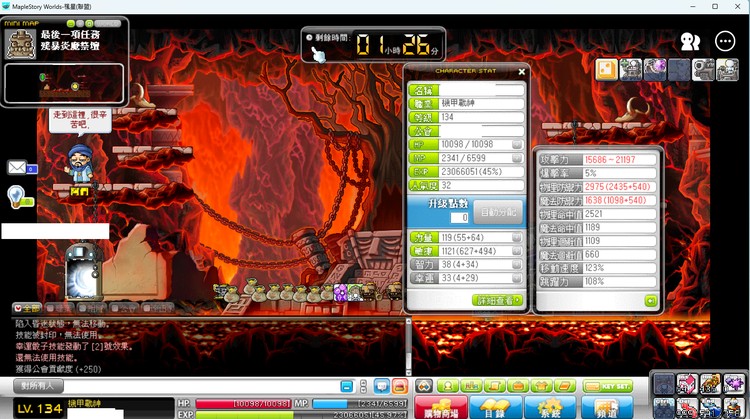This screenshot has height=419, width=750.
Task: Increase MP with its plus button
Action: [517, 158]
